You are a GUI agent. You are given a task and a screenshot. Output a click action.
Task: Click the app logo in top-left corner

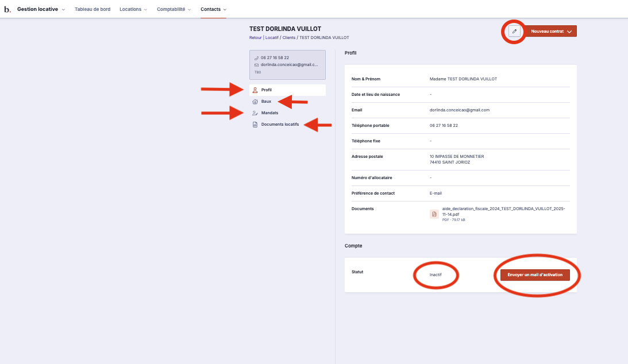pyautogui.click(x=7, y=9)
